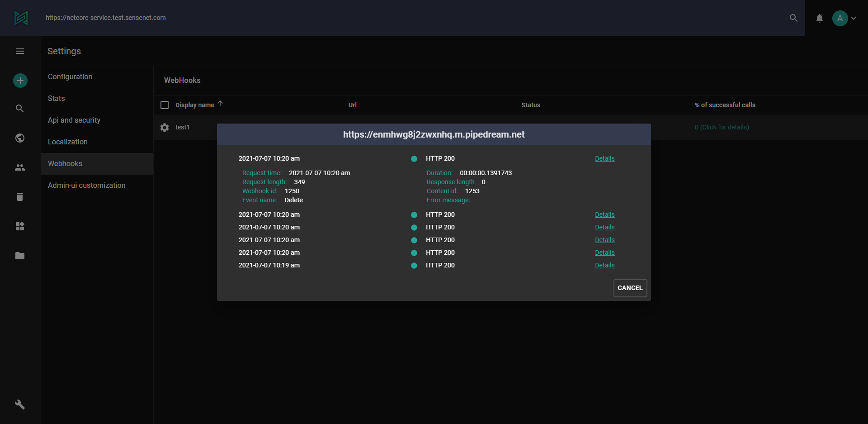Click the sensenet logo icon

[x=21, y=18]
